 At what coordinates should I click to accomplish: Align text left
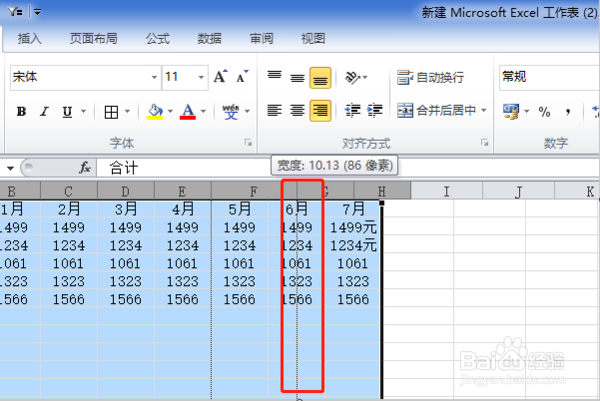pos(274,111)
